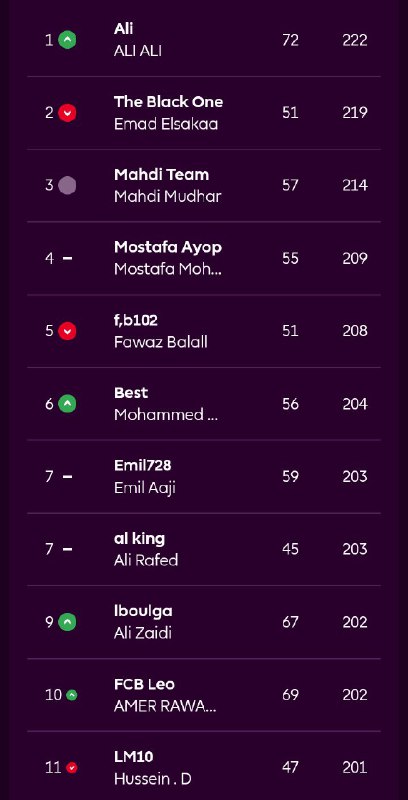Click the small red arrow beside LM10

pyautogui.click(x=72, y=767)
